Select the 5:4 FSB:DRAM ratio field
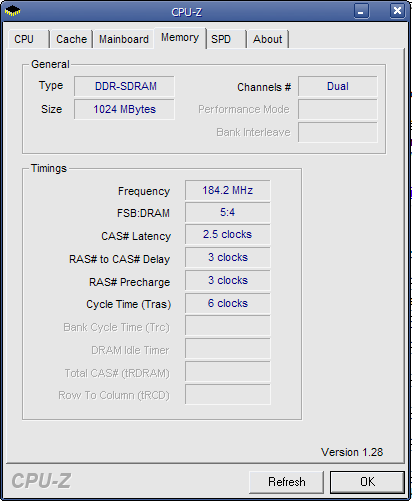Image resolution: width=412 pixels, height=501 pixels. 228,213
